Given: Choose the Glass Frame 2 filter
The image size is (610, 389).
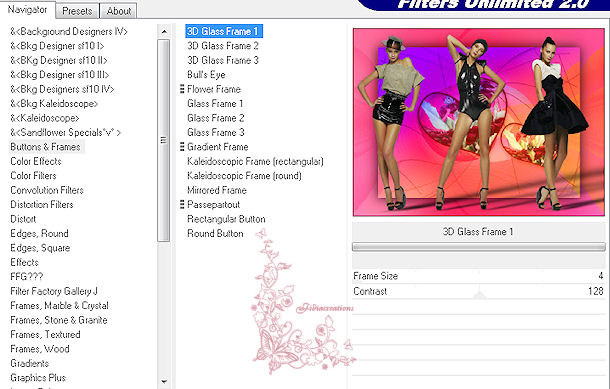Looking at the screenshot, I should 216,118.
